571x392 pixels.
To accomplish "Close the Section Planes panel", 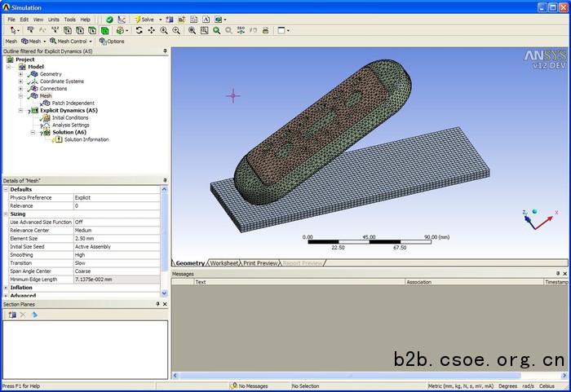I will (x=165, y=304).
